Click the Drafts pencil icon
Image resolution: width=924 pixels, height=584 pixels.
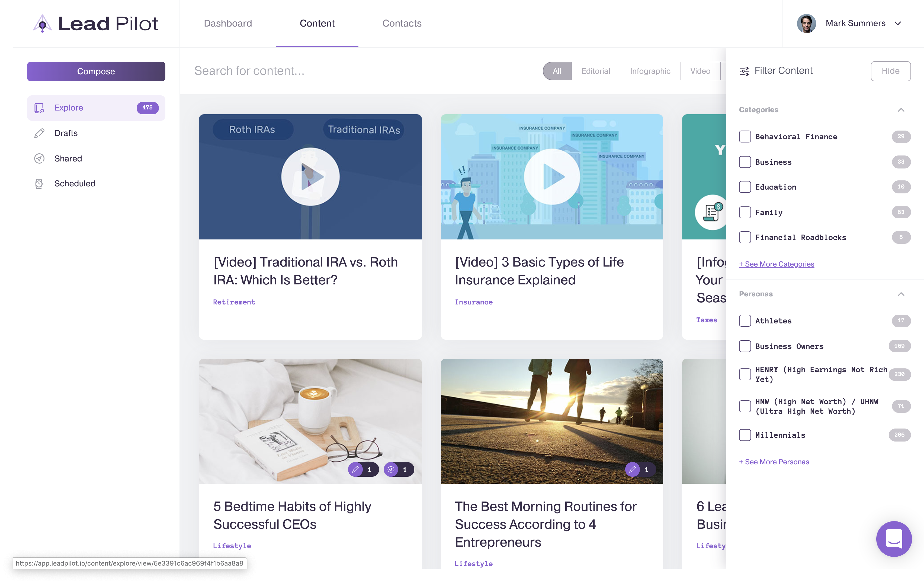tap(39, 133)
